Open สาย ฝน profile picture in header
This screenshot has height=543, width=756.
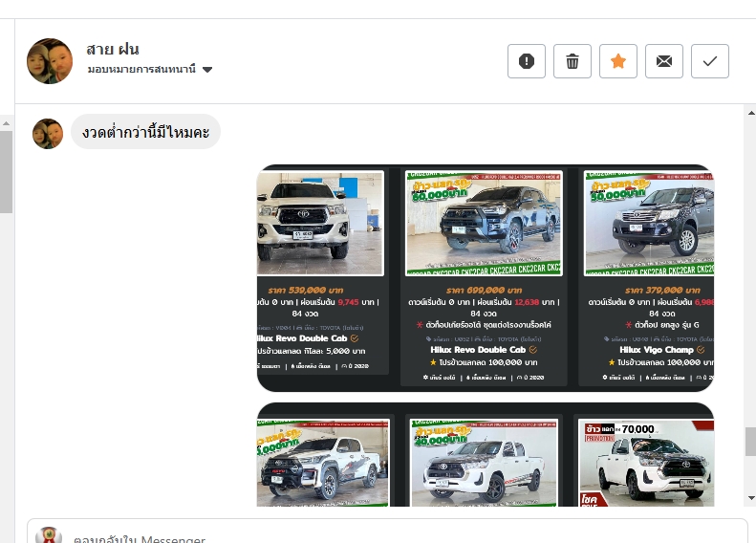coord(50,61)
